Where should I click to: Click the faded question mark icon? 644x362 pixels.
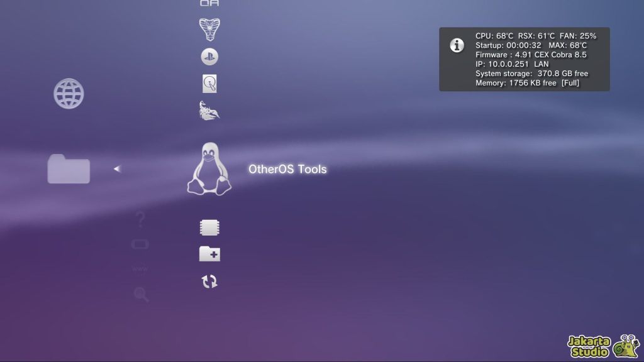(x=140, y=219)
